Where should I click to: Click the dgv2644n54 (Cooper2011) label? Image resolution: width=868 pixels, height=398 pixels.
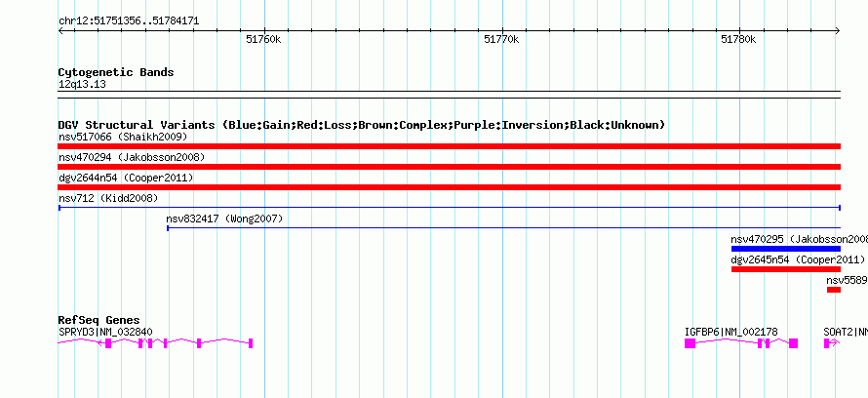[x=126, y=178]
